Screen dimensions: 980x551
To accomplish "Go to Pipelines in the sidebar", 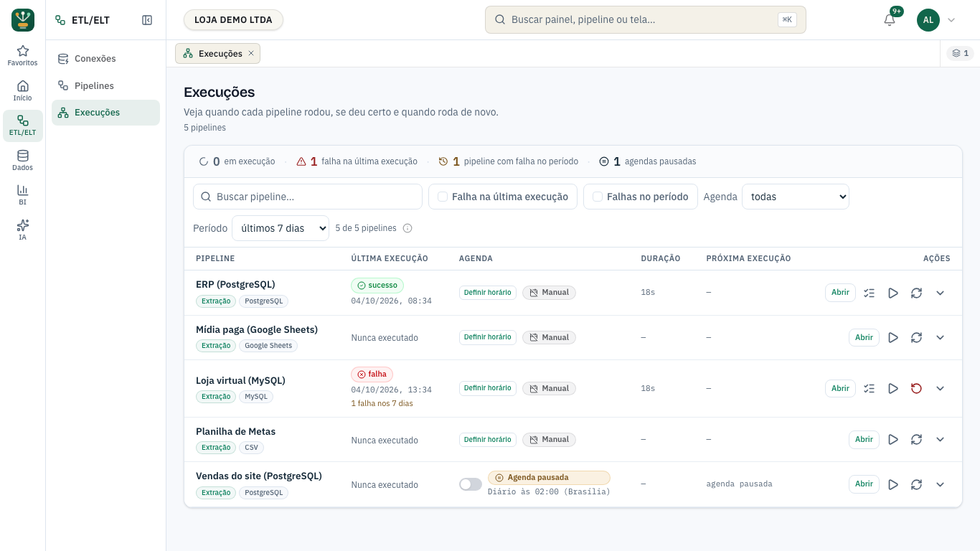I will [105, 85].
